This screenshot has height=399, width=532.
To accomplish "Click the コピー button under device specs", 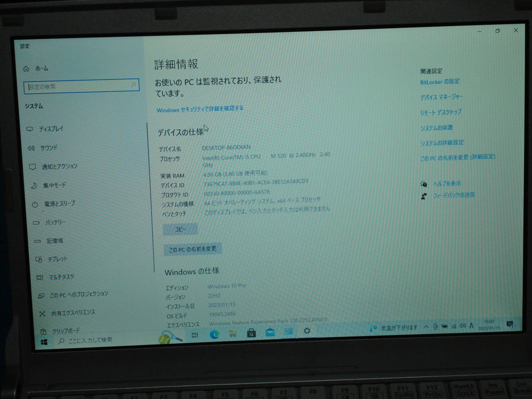I will (x=180, y=229).
